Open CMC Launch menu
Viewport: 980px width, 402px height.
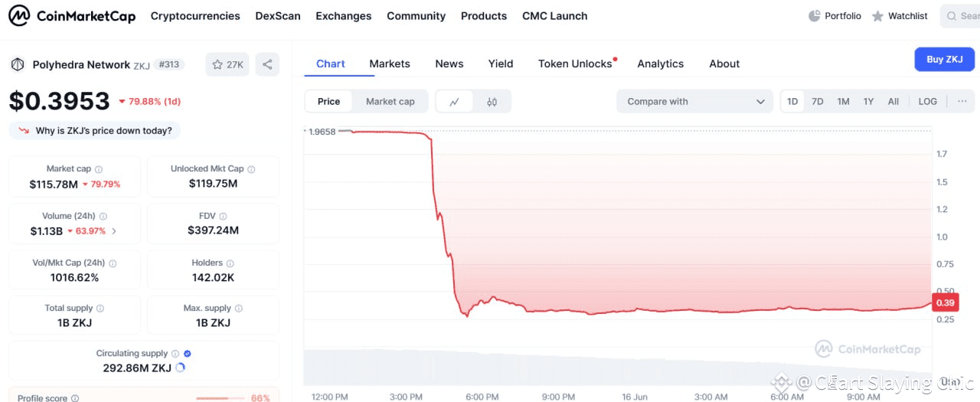[555, 16]
